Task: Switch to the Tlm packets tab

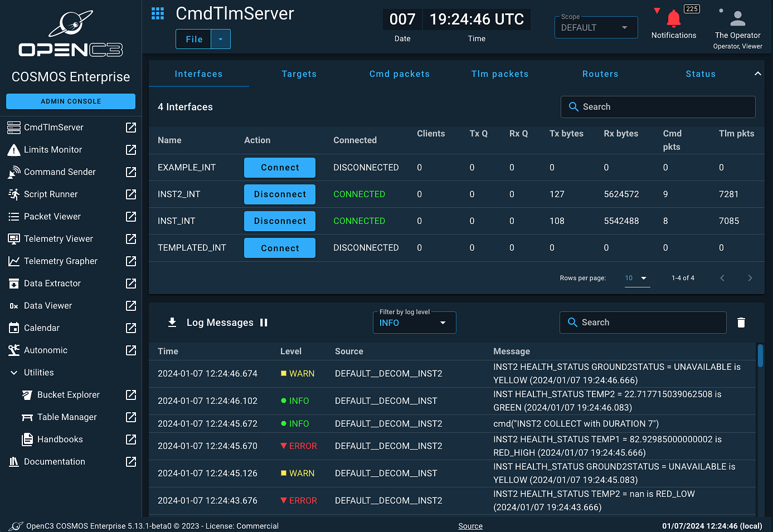Action: click(500, 74)
